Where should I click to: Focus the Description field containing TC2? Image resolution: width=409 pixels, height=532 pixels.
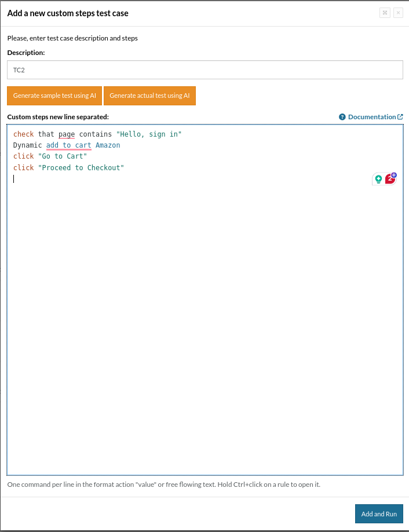click(204, 70)
